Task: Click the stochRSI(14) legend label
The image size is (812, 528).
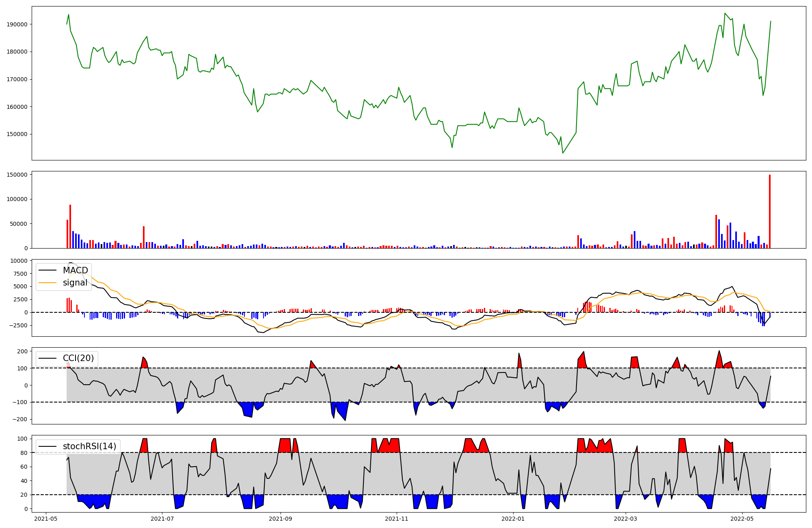Action: [89, 446]
